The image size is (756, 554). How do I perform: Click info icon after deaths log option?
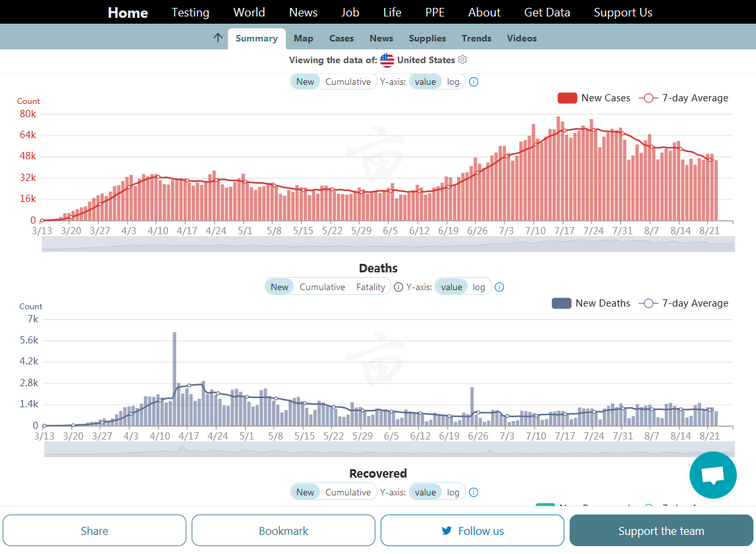pos(499,288)
